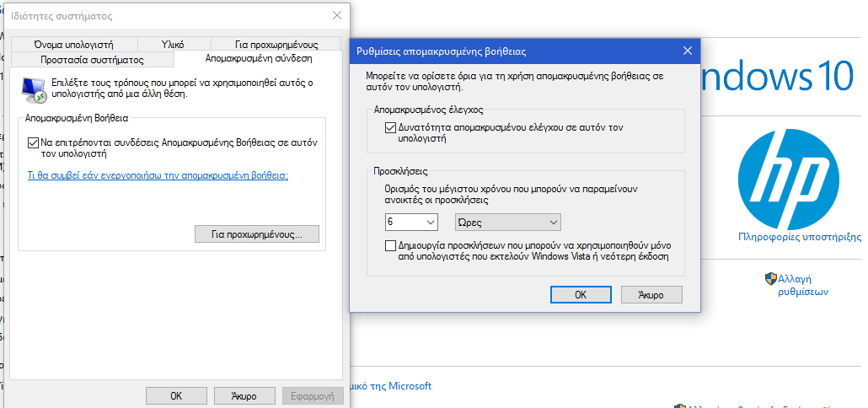Close the Ρυθμίσεις απομακρυσμένης βοήθειας dialog
The width and height of the screenshot is (868, 408).
[687, 51]
